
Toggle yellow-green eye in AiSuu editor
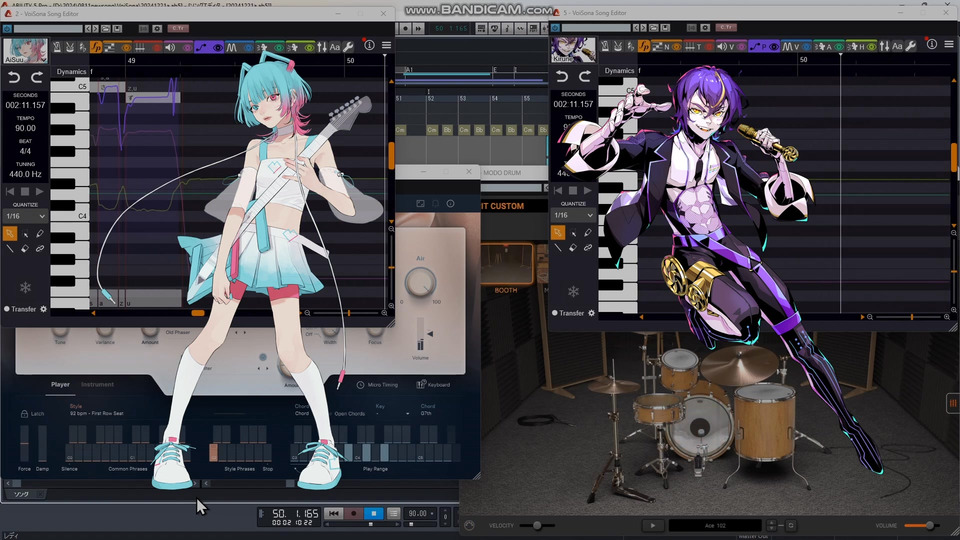pyautogui.click(x=309, y=47)
